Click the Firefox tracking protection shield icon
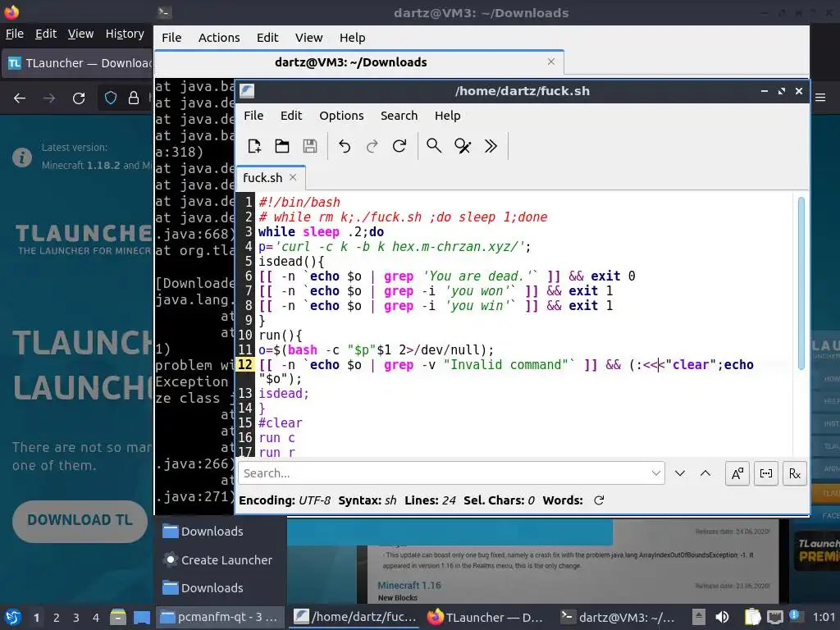This screenshot has height=630, width=840. click(111, 98)
